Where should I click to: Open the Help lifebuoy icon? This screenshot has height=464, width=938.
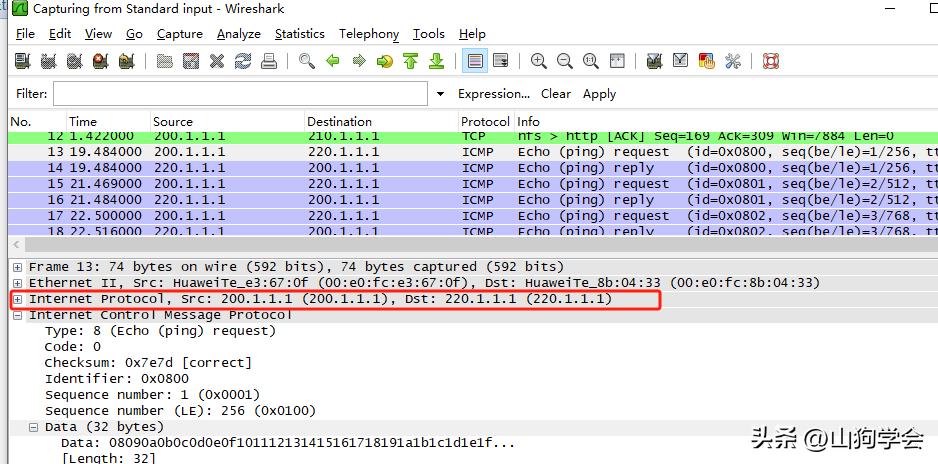tap(771, 61)
